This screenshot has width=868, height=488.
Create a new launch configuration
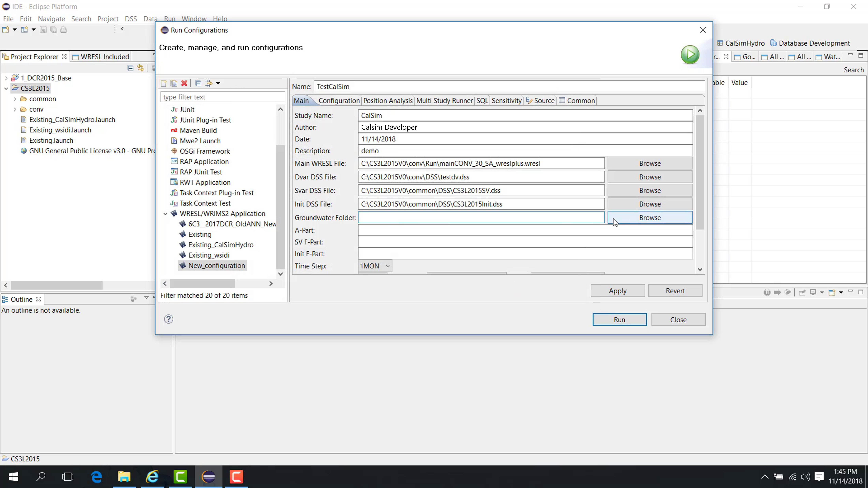click(x=164, y=83)
